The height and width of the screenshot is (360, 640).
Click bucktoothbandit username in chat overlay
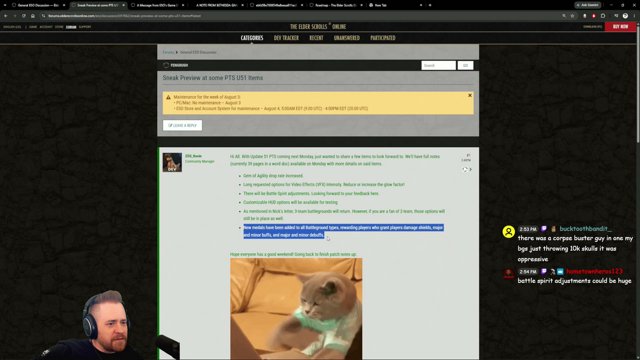click(x=585, y=229)
